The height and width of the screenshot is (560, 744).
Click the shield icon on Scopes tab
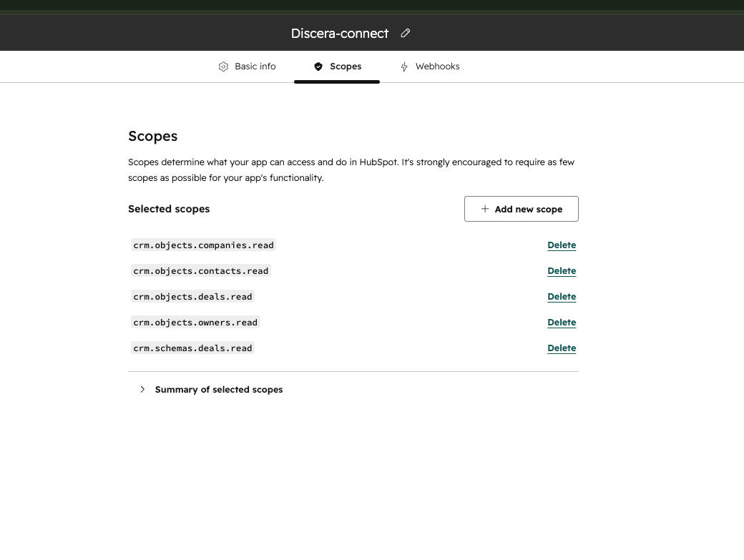318,67
